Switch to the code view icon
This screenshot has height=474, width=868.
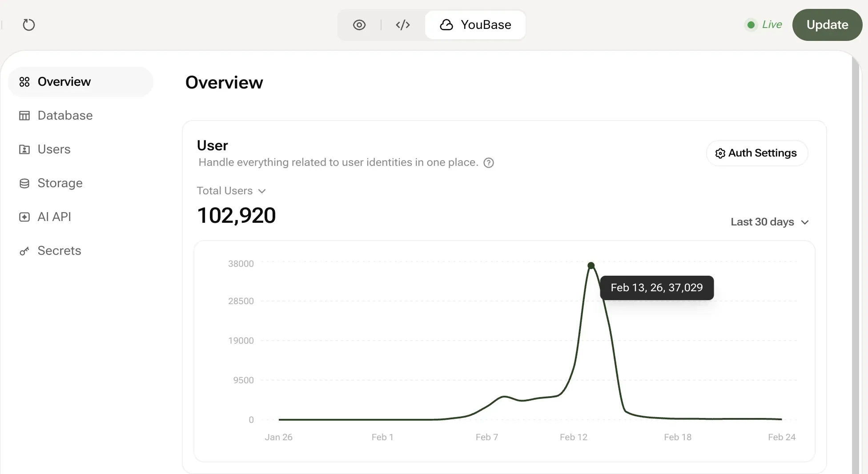(x=403, y=25)
